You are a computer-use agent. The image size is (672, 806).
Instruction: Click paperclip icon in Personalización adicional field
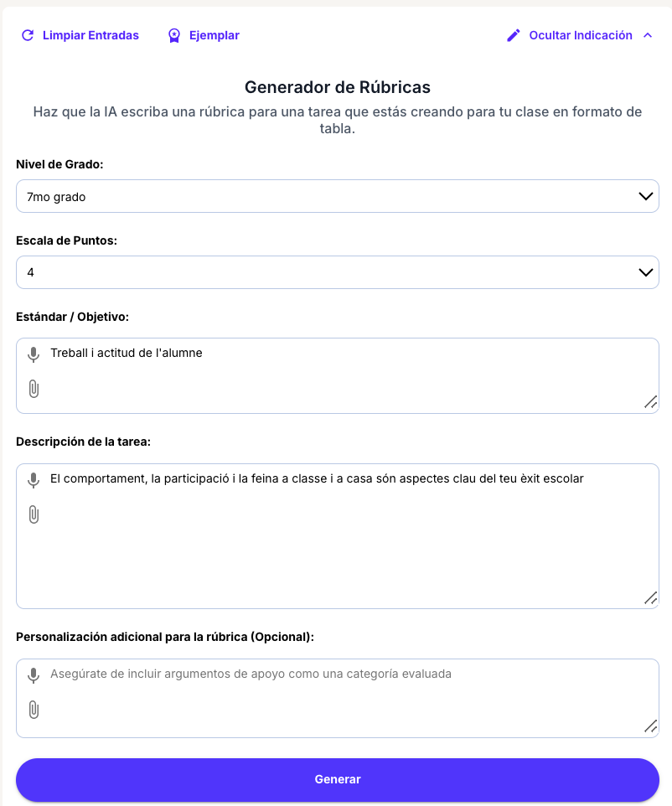click(x=34, y=710)
